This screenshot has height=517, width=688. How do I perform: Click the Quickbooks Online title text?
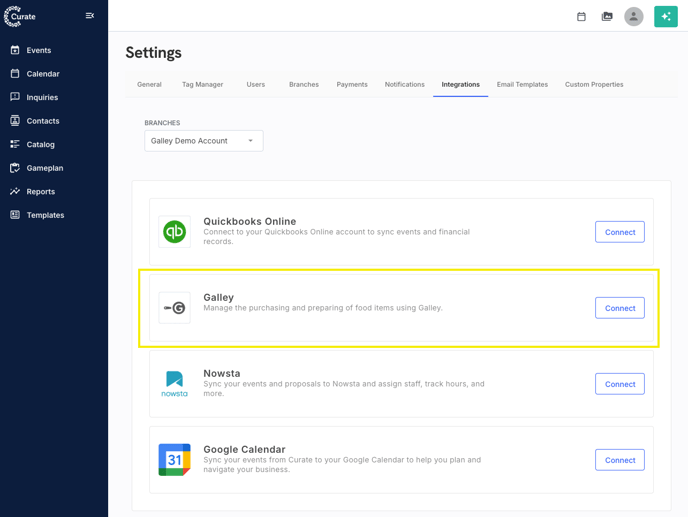tap(250, 221)
